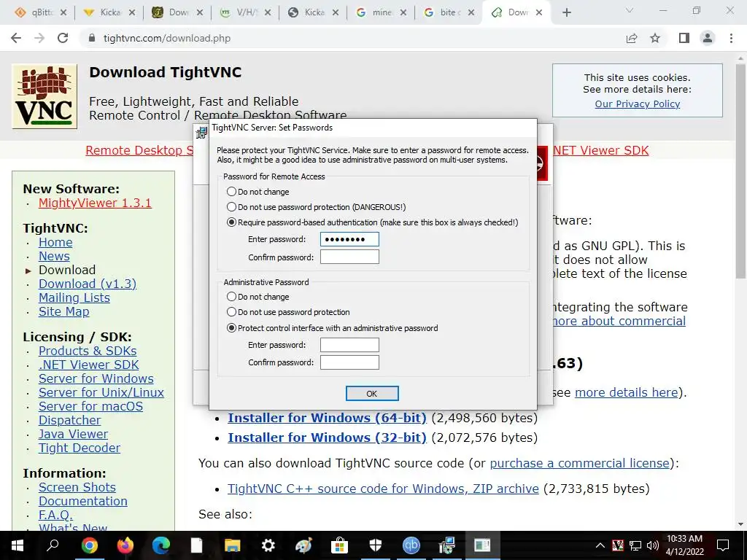
Task: Launch Firefox from the taskbar
Action: (125, 545)
